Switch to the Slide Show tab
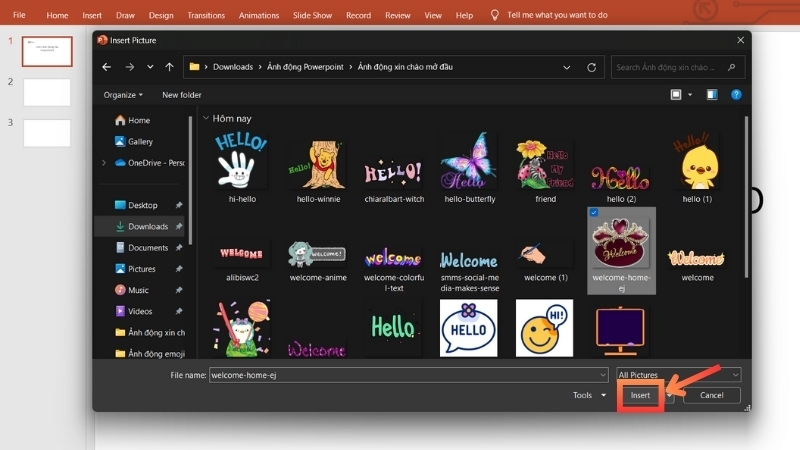 tap(312, 15)
